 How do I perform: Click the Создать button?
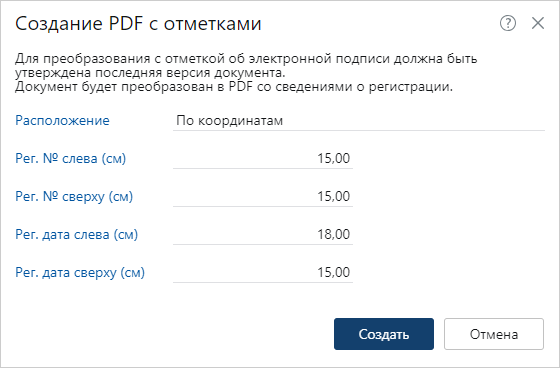coord(384,334)
